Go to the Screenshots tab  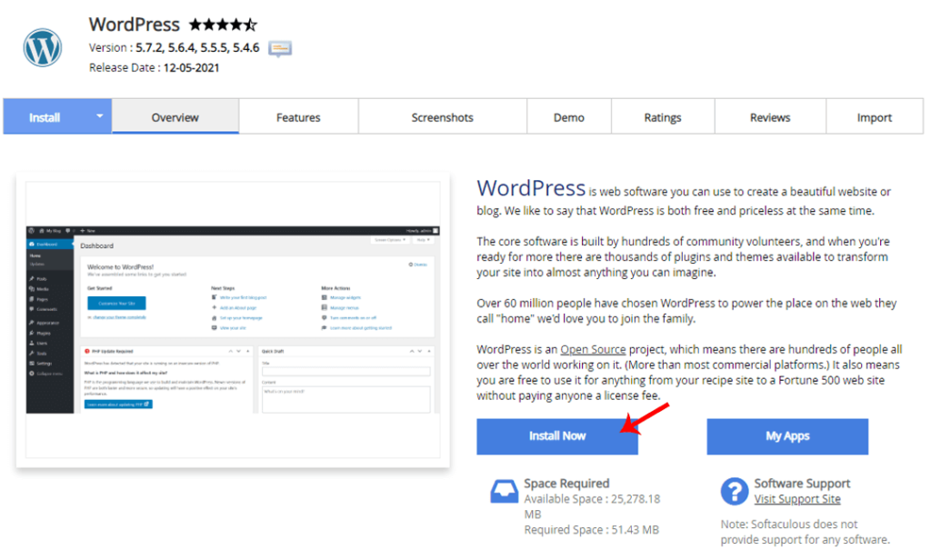point(443,117)
